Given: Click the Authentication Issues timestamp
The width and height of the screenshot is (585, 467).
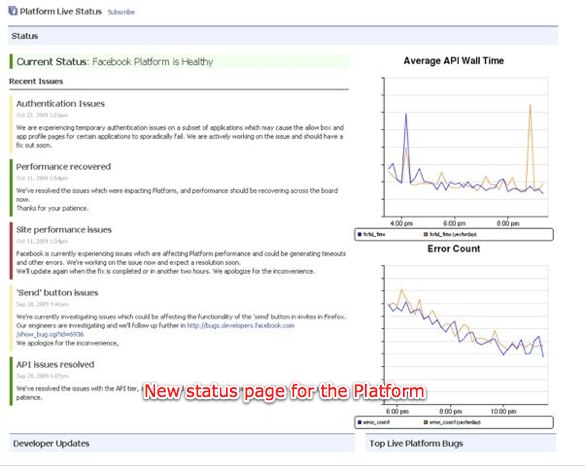Looking at the screenshot, I should [42, 115].
